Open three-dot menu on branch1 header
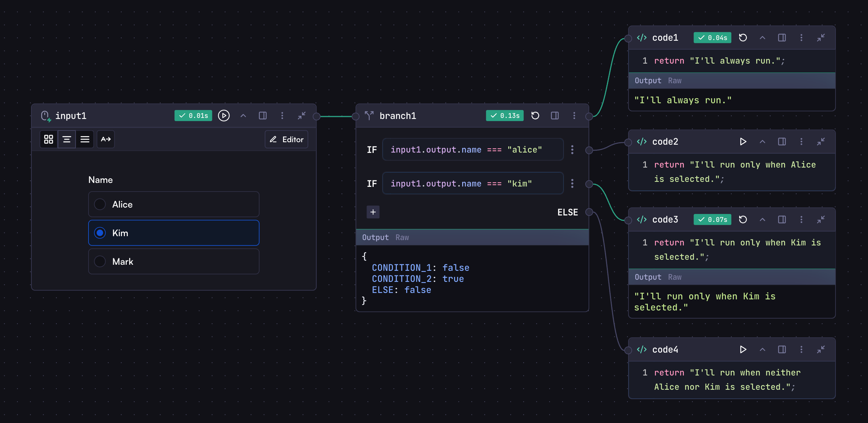This screenshot has height=423, width=868. pyautogui.click(x=574, y=116)
